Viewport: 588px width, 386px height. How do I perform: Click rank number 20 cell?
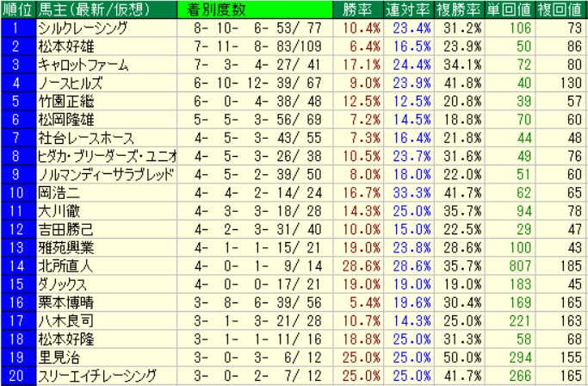pyautogui.click(x=17, y=376)
